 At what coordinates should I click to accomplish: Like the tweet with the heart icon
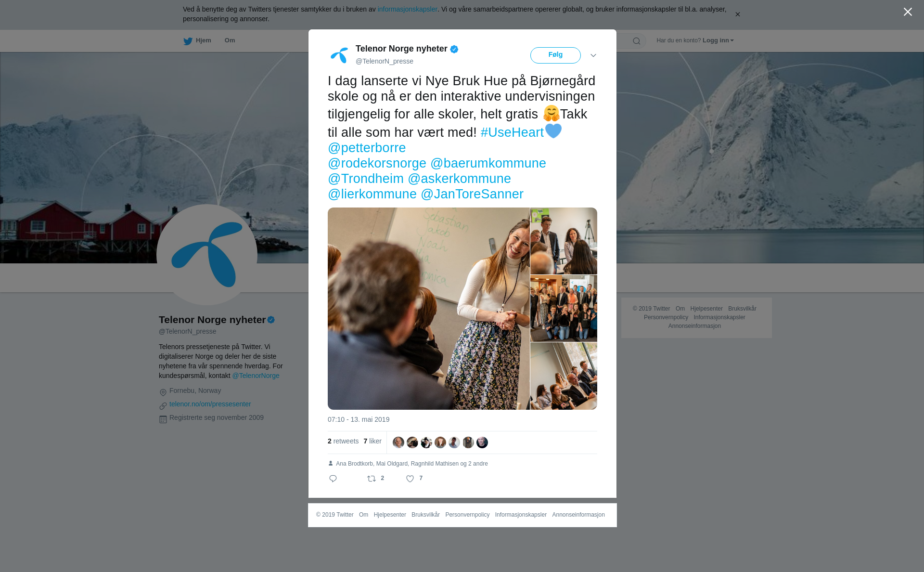click(x=410, y=479)
